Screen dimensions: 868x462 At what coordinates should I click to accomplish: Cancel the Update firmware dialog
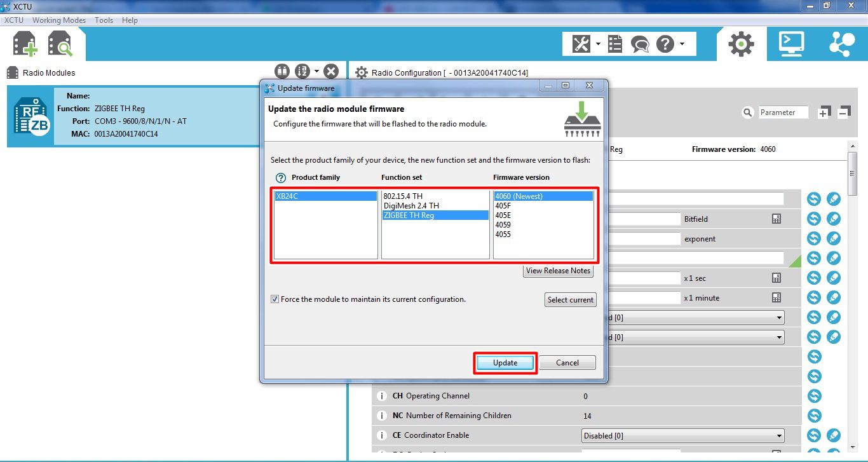coord(567,363)
